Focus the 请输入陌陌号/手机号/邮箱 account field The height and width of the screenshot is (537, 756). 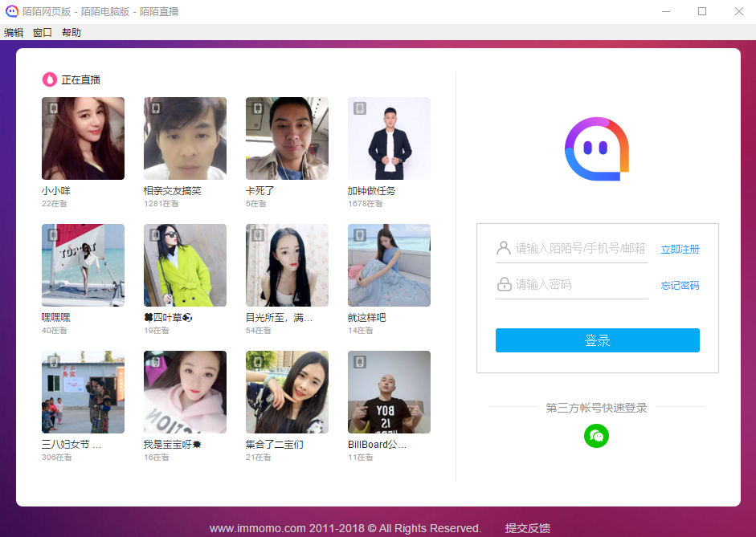tap(580, 248)
